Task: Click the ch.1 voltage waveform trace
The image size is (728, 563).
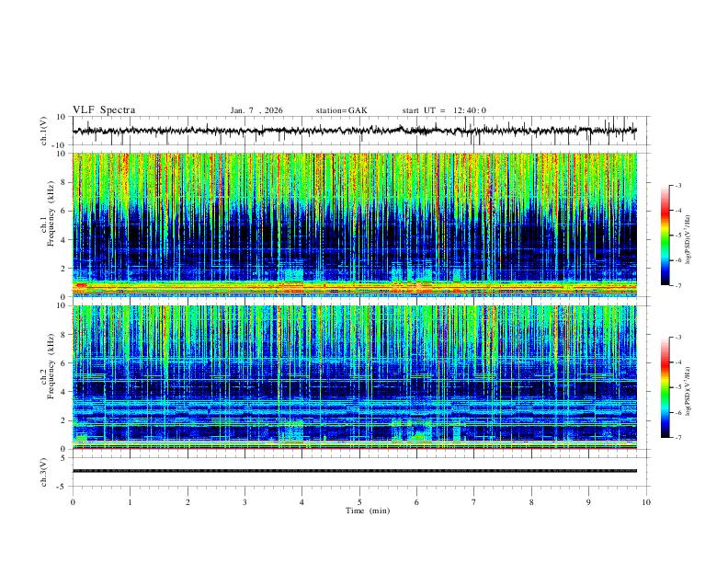Action: (x=355, y=131)
